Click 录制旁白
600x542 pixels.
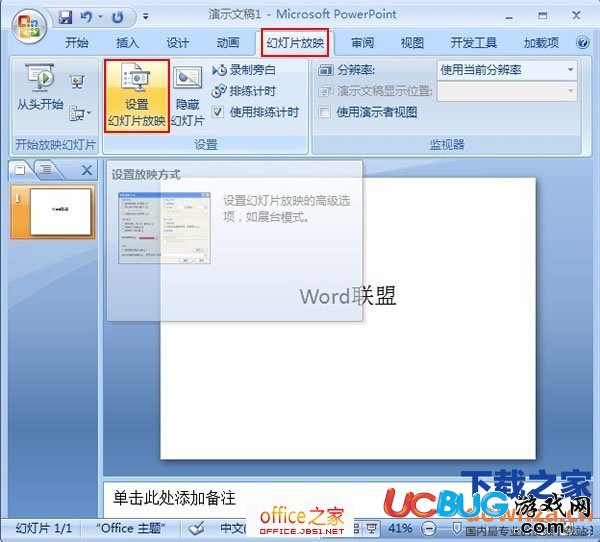point(243,70)
